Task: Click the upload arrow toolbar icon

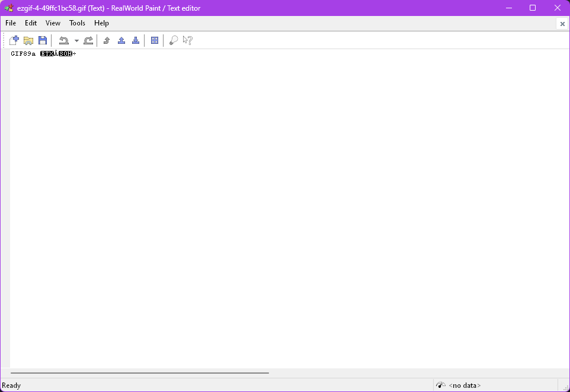Action: click(121, 40)
